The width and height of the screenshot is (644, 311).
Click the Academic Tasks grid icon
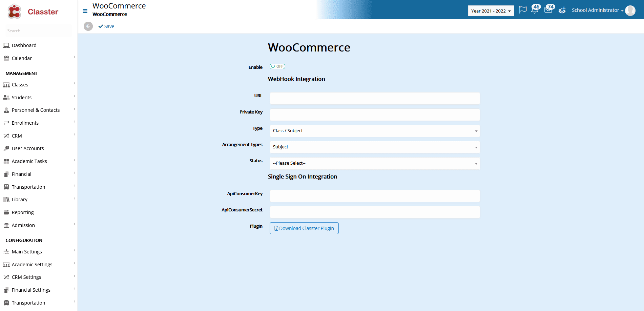[6, 161]
